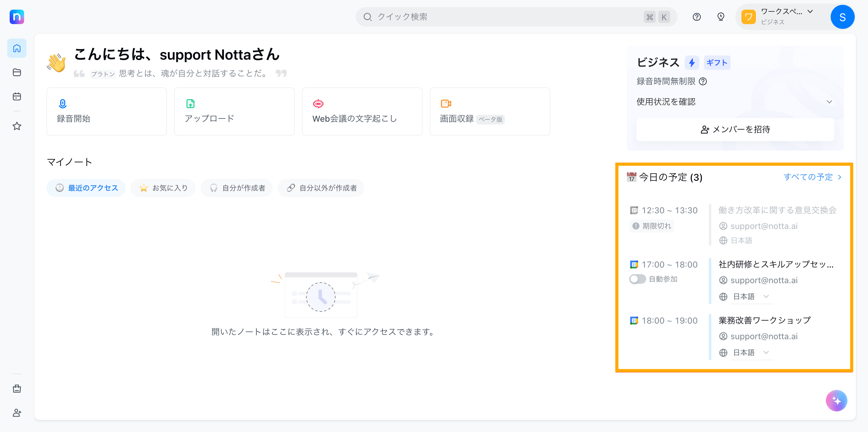The image size is (868, 432).
Task: Click the 録音開始 card
Action: (106, 111)
